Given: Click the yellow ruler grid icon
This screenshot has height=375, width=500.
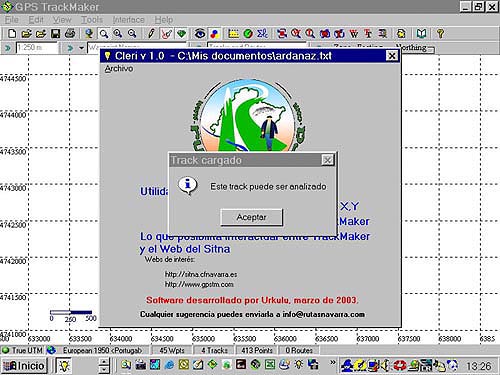Looking at the screenshot, I should [233, 34].
